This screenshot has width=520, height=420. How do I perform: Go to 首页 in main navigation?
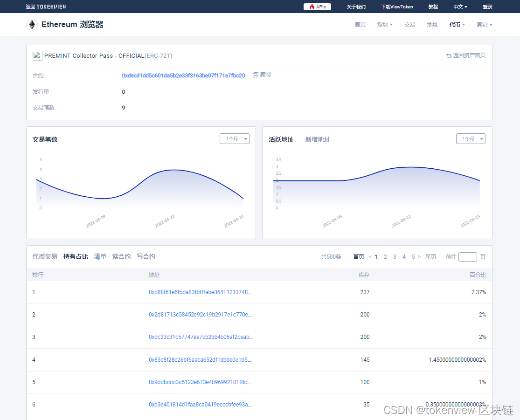coord(360,25)
